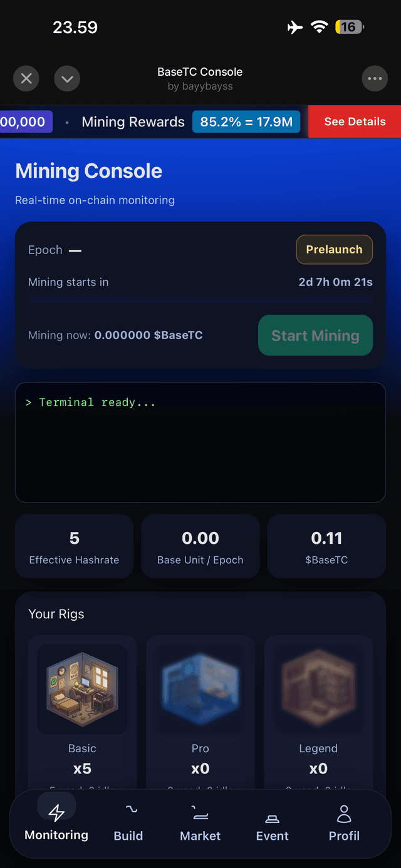Expand the Epoch section header
The height and width of the screenshot is (868, 401).
point(55,250)
